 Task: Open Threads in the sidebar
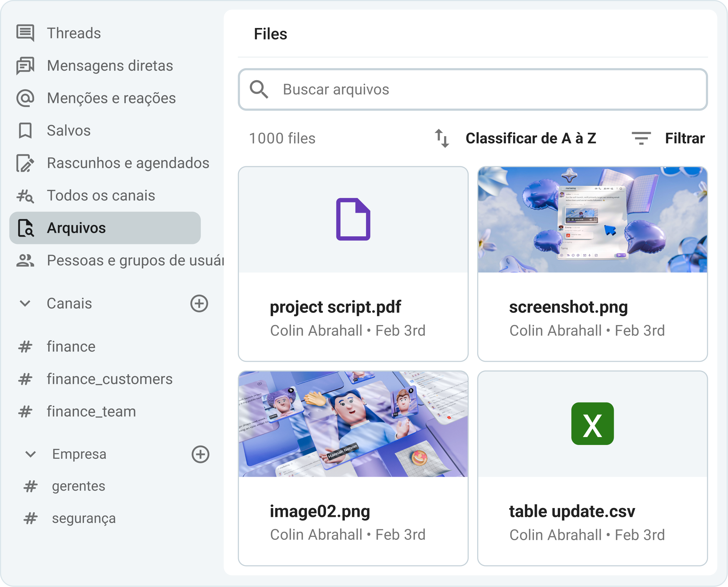(x=105, y=33)
